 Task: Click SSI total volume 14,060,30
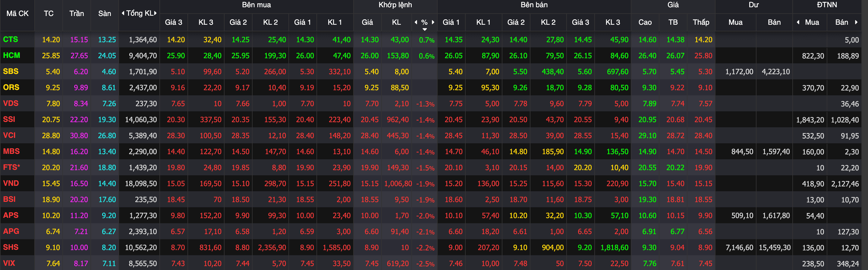tap(141, 120)
